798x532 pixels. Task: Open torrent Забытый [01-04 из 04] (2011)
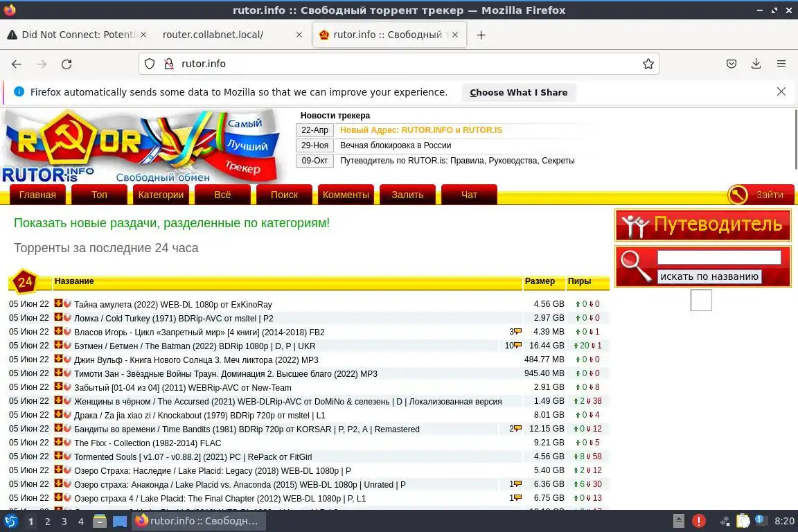[183, 387]
